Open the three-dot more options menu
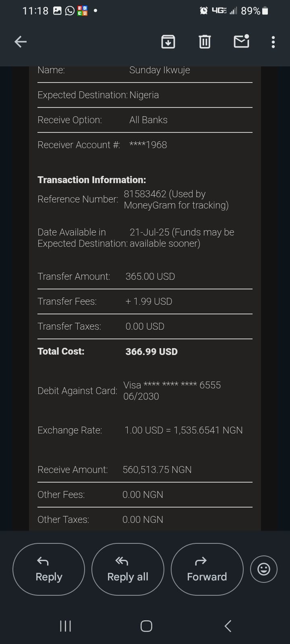This screenshot has height=644, width=290. (273, 42)
